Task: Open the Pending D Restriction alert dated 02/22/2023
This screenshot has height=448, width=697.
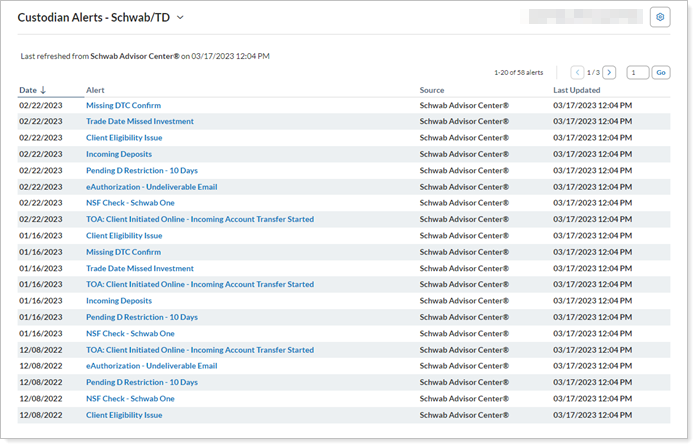Action: coord(142,171)
